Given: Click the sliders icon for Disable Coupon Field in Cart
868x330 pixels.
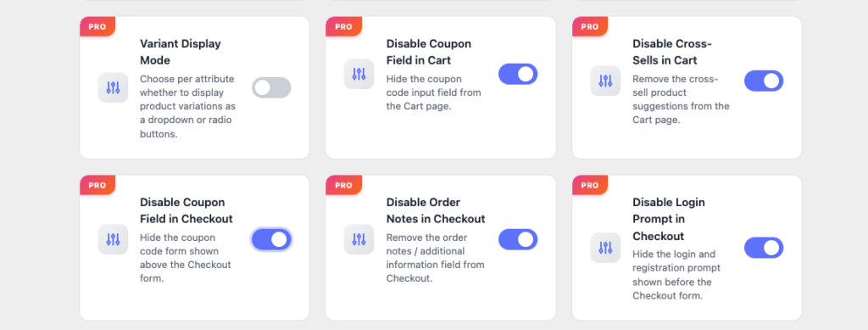Looking at the screenshot, I should tap(359, 74).
